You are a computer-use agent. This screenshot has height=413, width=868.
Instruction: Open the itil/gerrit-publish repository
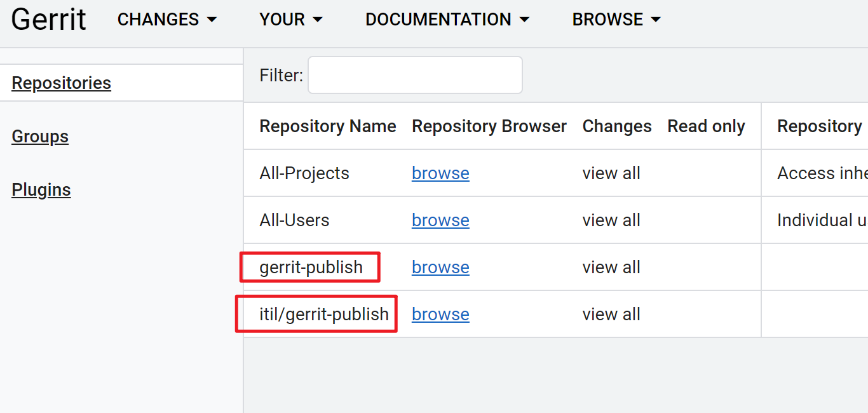click(x=323, y=315)
